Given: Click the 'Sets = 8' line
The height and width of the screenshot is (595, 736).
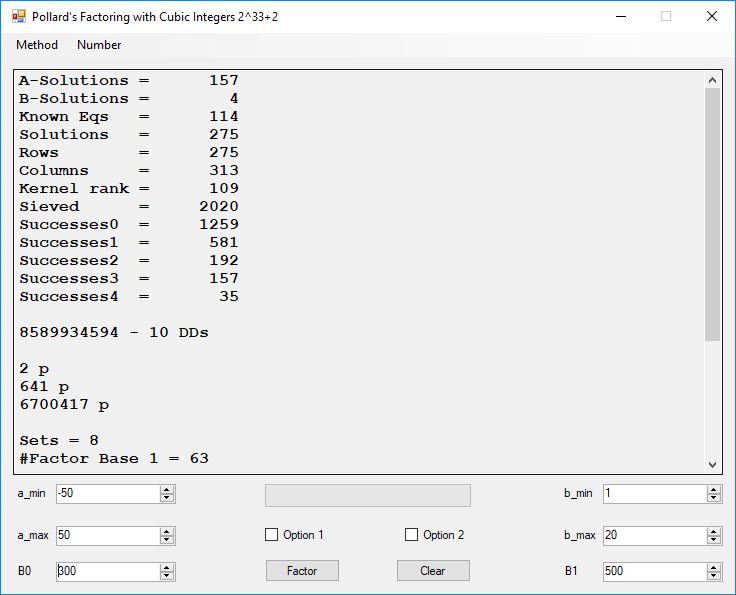Looking at the screenshot, I should (59, 441).
